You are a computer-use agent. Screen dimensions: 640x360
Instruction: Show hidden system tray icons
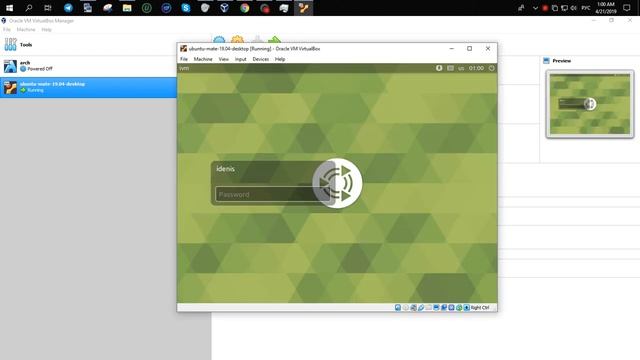[x=535, y=8]
